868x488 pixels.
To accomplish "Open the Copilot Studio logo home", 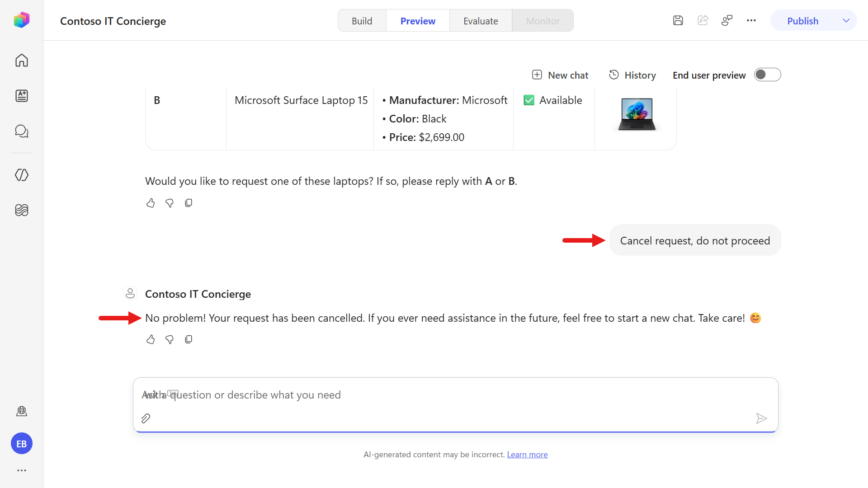I will pos(21,20).
